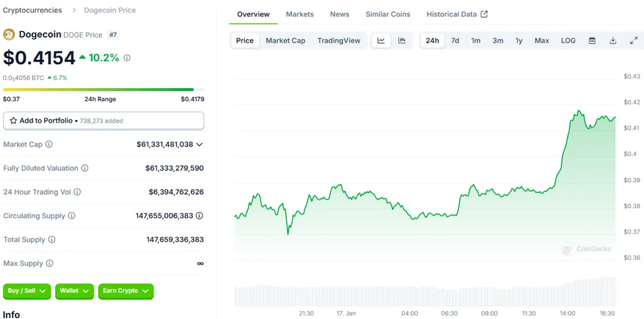Expand Market Cap details chevron
The width and height of the screenshot is (644, 319).
click(199, 144)
